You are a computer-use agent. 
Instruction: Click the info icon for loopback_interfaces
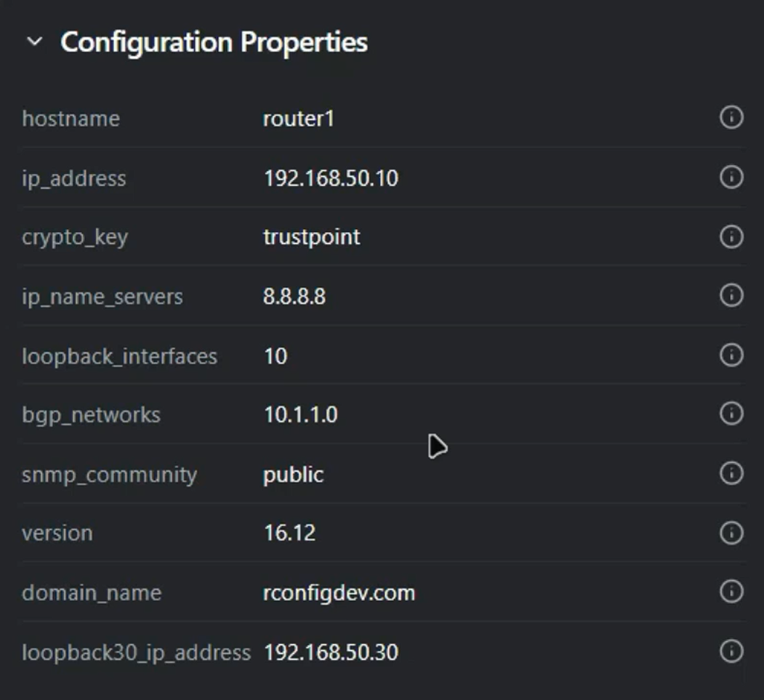click(x=731, y=355)
